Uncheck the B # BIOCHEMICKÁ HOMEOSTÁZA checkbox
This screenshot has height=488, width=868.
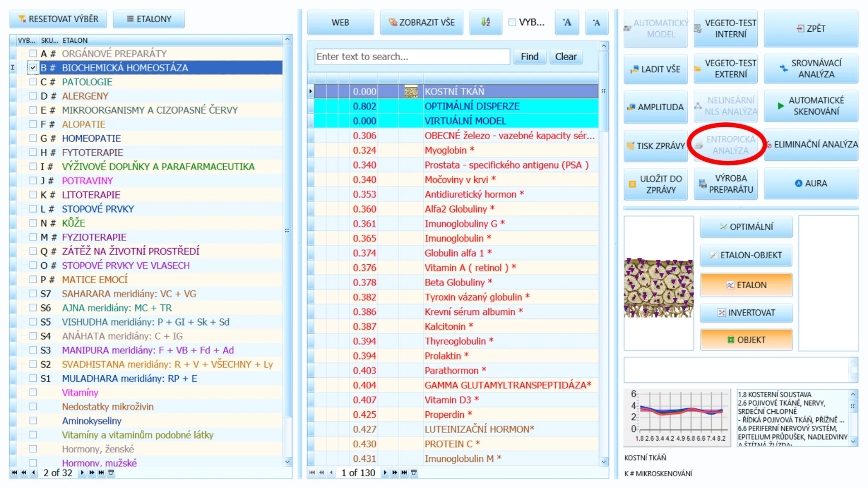pyautogui.click(x=33, y=68)
